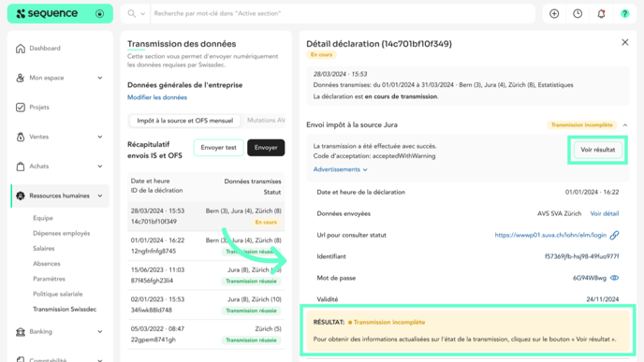Select Transmission Swissdec submenu item
Image resolution: width=644 pixels, height=362 pixels.
click(x=65, y=310)
